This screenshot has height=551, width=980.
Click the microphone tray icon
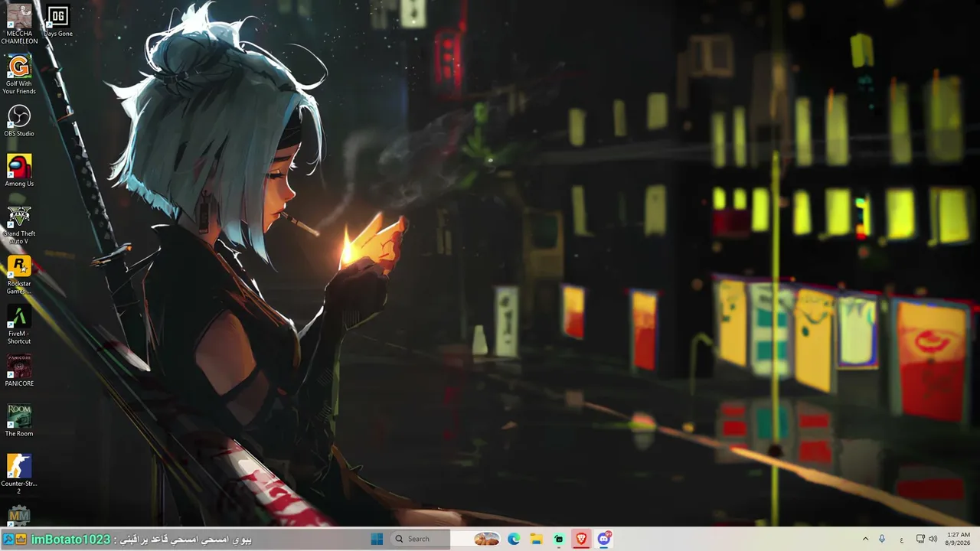tap(882, 539)
